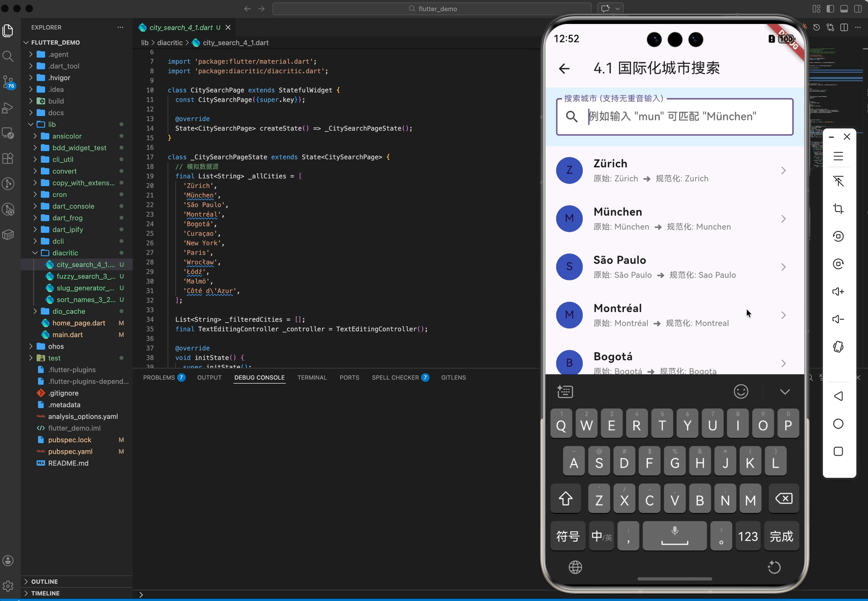
Task: Click emulator volume up icon
Action: (x=838, y=291)
